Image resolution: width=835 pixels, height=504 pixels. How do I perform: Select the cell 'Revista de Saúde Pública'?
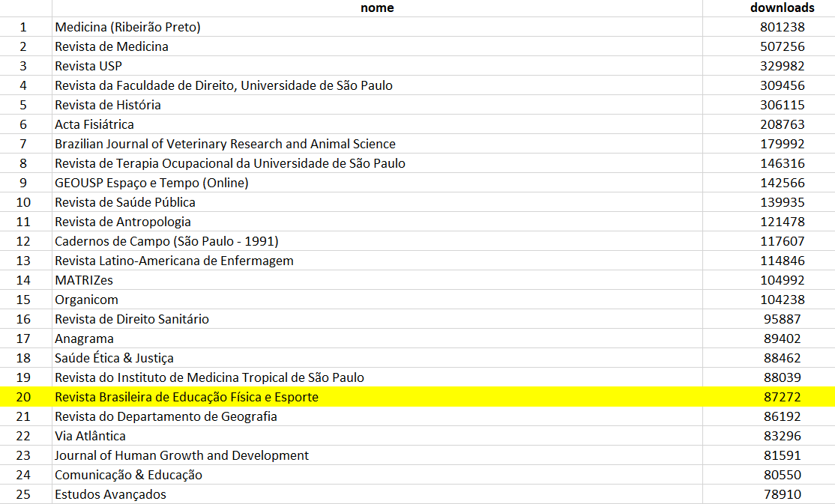tap(377, 202)
